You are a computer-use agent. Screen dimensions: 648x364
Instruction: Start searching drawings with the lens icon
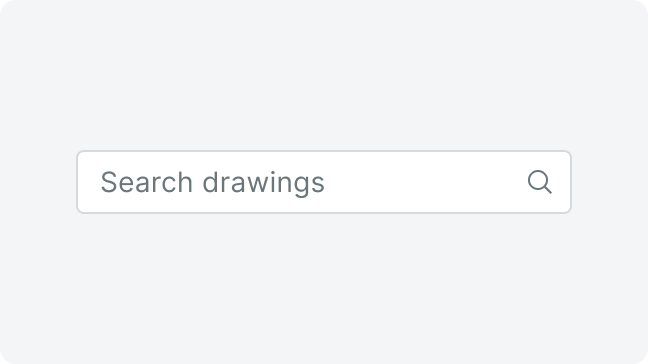coord(540,182)
